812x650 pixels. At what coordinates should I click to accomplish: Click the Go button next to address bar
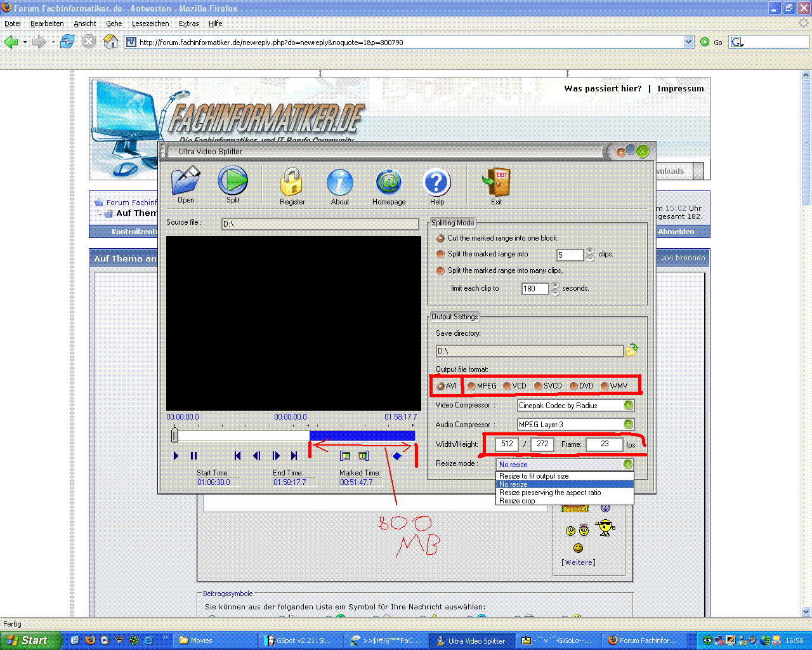711,42
